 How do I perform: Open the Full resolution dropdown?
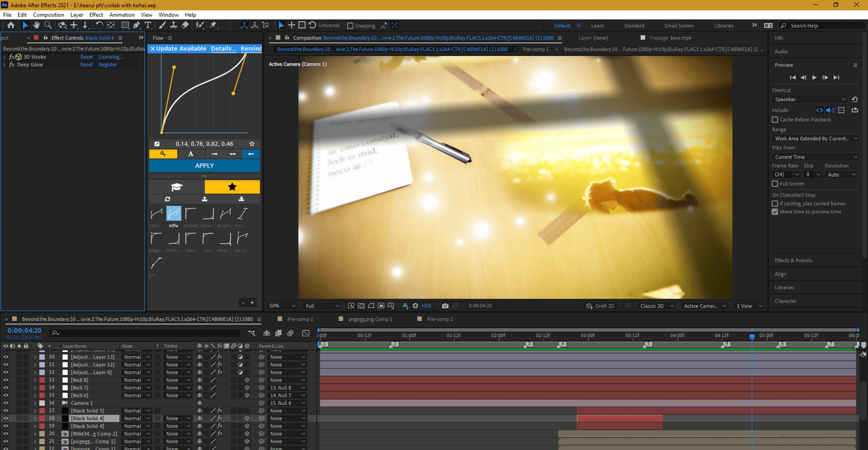click(x=322, y=306)
